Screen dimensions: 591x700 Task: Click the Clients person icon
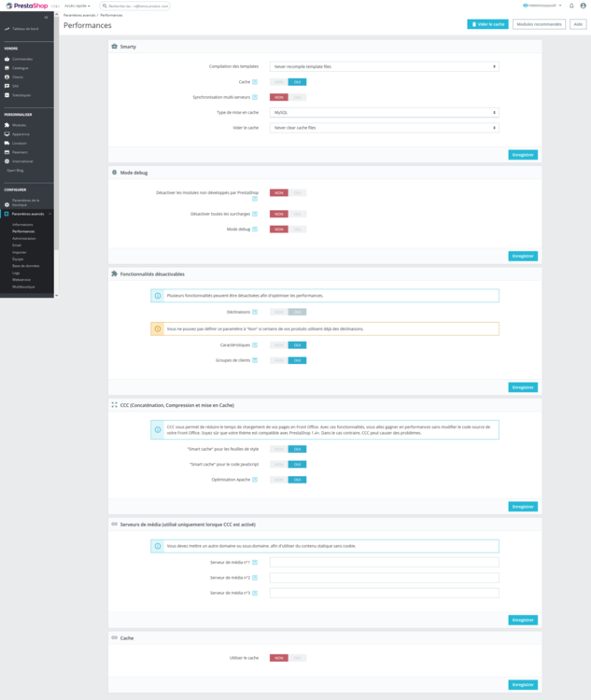pyautogui.click(x=7, y=77)
